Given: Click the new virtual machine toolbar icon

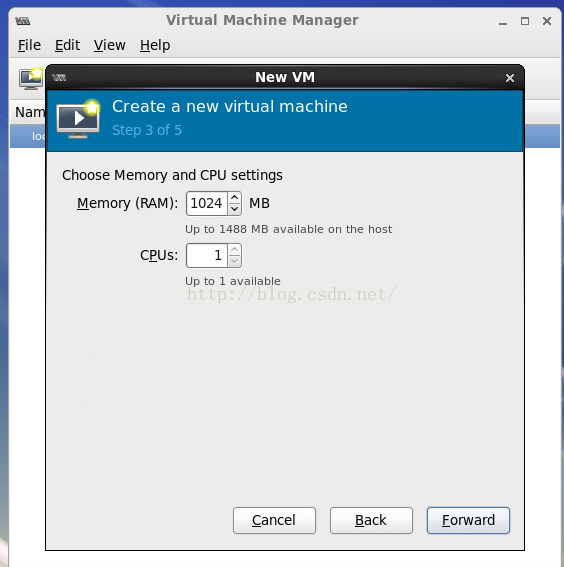Looking at the screenshot, I should [x=31, y=78].
